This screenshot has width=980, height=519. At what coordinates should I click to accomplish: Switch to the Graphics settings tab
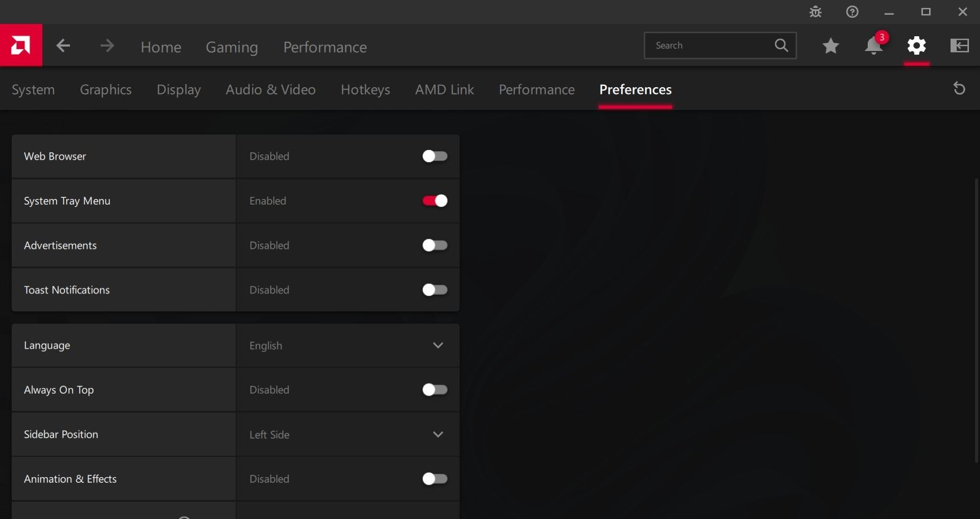point(106,90)
